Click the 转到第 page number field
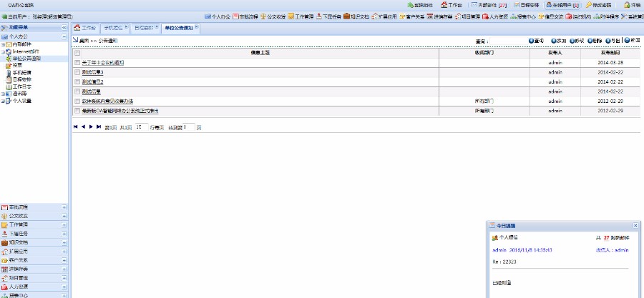This screenshot has height=298, width=644. [189, 127]
